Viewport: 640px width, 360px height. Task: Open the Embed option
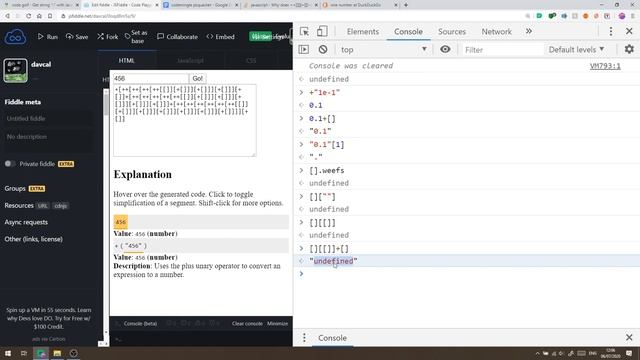220,37
